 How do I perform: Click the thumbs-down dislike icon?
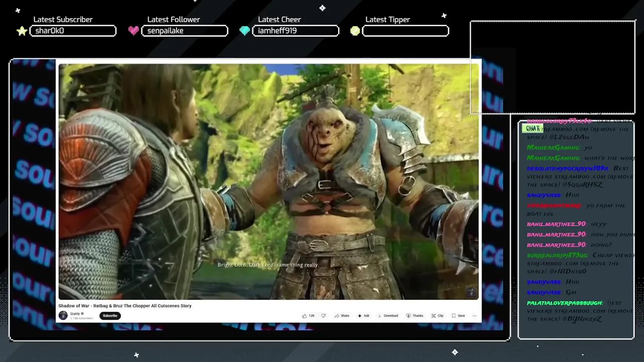coord(323,316)
